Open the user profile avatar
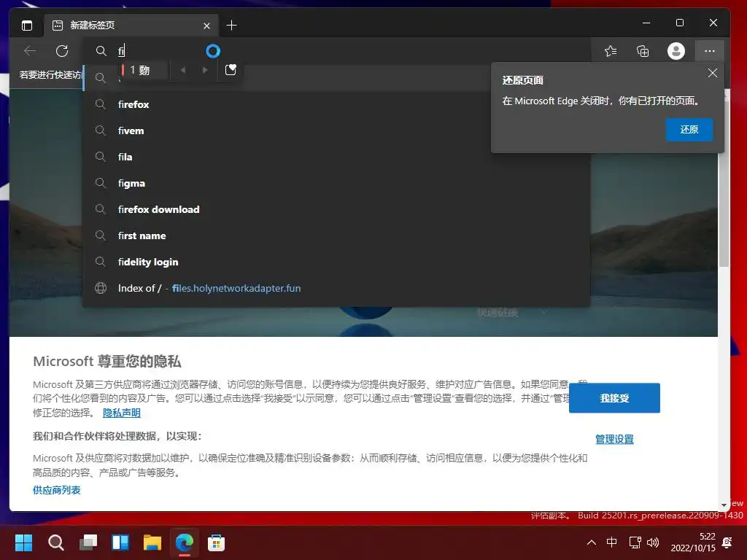 tap(676, 51)
